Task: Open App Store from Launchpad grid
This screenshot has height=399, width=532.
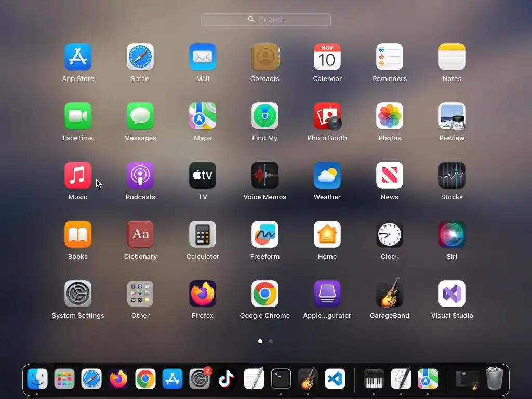Action: point(78,57)
